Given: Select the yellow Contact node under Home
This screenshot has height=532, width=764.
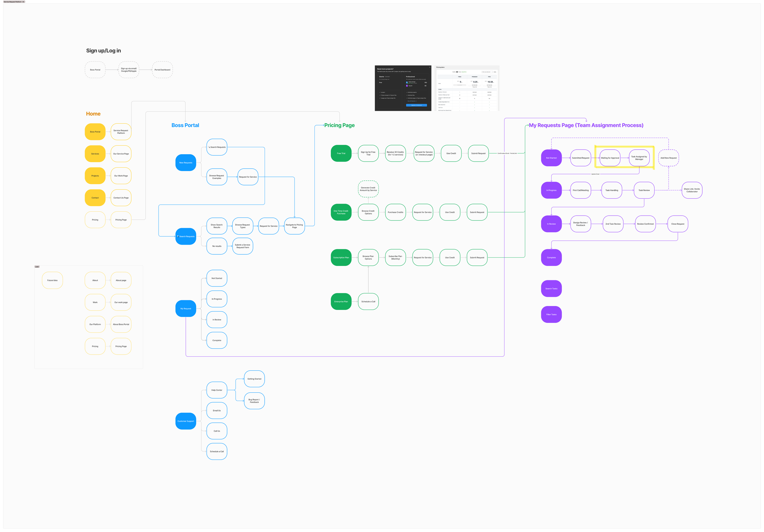Looking at the screenshot, I should coord(95,198).
